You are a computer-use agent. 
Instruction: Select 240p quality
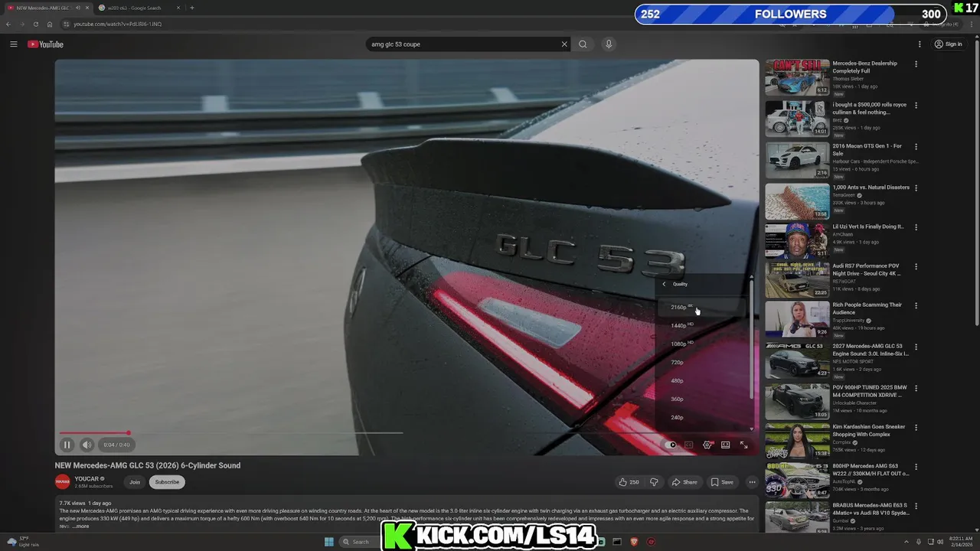tap(701, 417)
